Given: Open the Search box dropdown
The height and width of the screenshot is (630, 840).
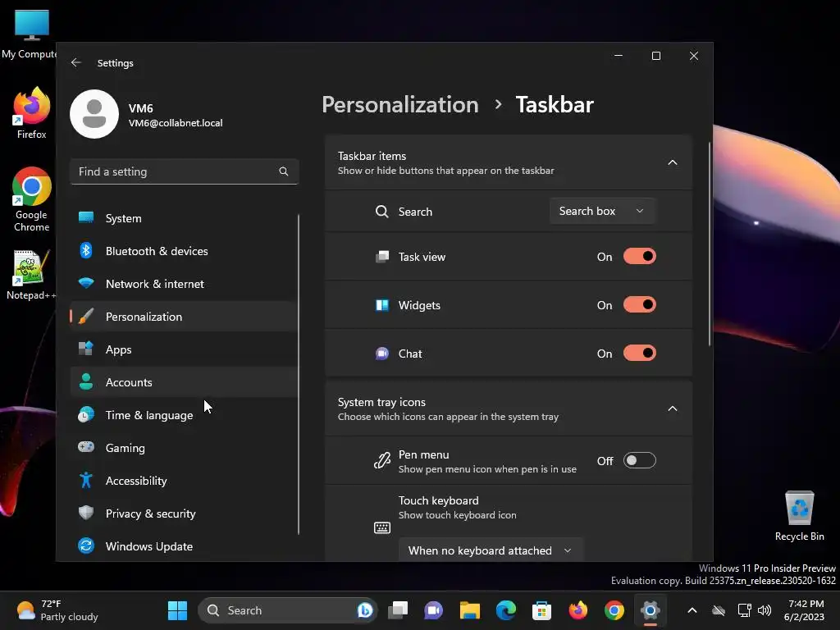Looking at the screenshot, I should click(602, 211).
